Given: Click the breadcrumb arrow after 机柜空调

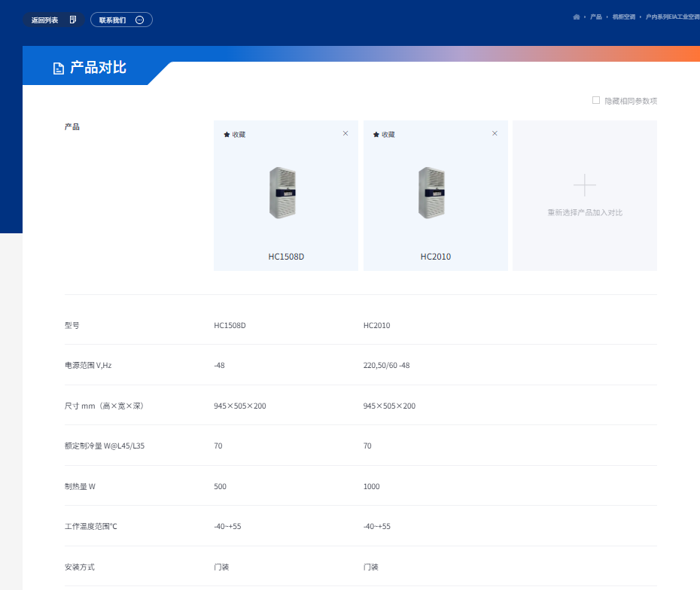Looking at the screenshot, I should pos(641,15).
